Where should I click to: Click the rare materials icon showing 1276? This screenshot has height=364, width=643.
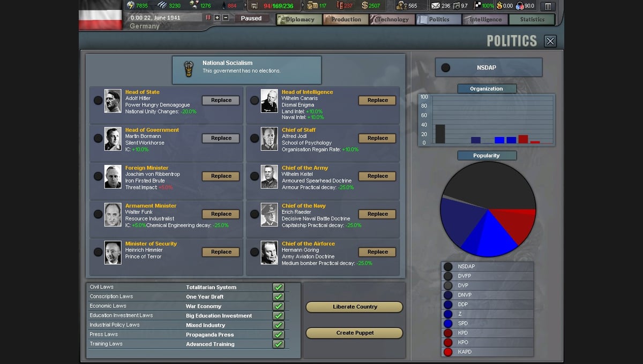point(193,6)
